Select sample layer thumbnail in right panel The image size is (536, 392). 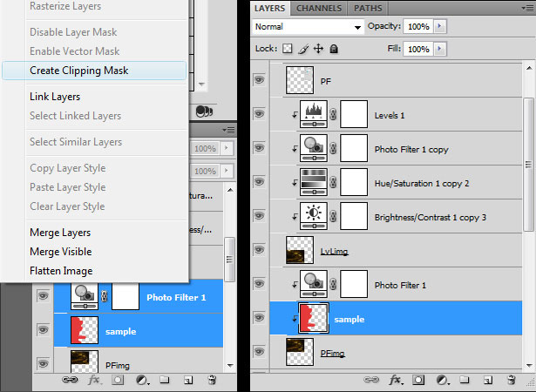click(x=314, y=318)
